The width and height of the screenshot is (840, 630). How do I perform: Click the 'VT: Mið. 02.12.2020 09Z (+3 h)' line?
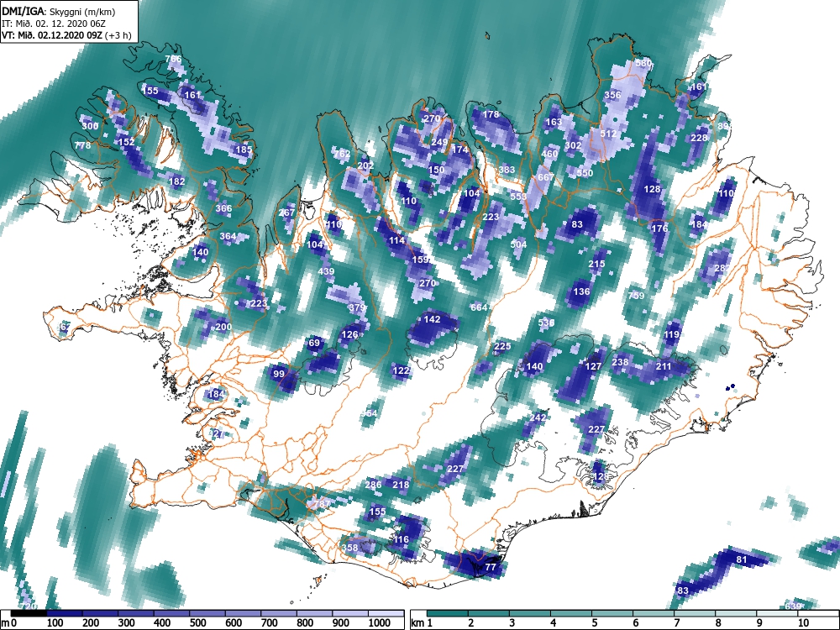point(66,35)
